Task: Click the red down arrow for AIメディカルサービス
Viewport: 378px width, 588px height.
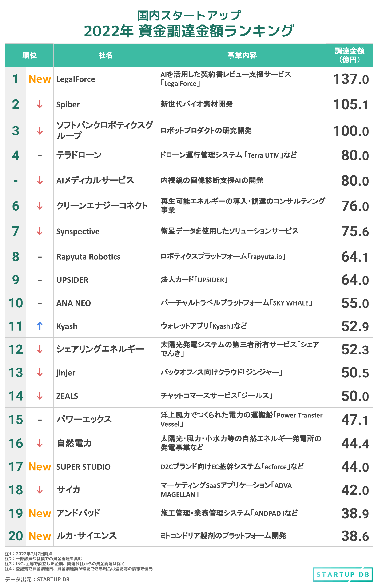Action: pos(40,180)
